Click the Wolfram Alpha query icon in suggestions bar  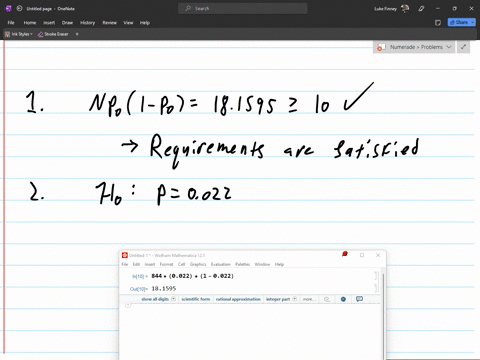pos(327,299)
